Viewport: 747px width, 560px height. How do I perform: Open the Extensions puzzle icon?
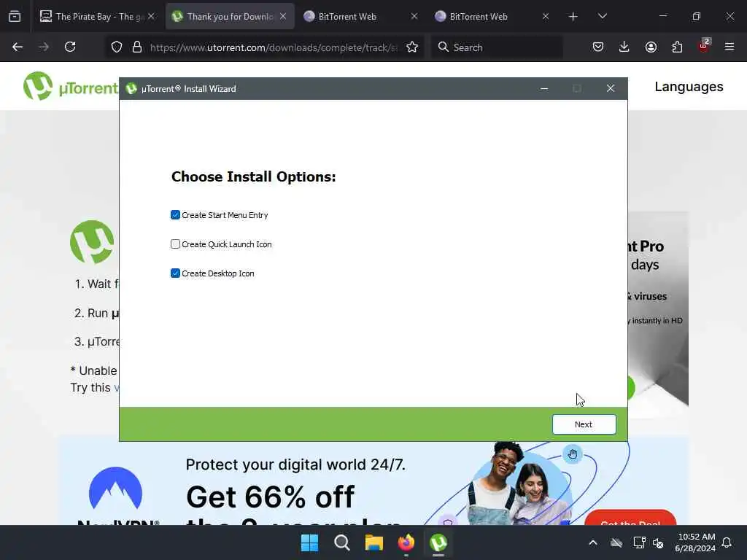(x=677, y=47)
